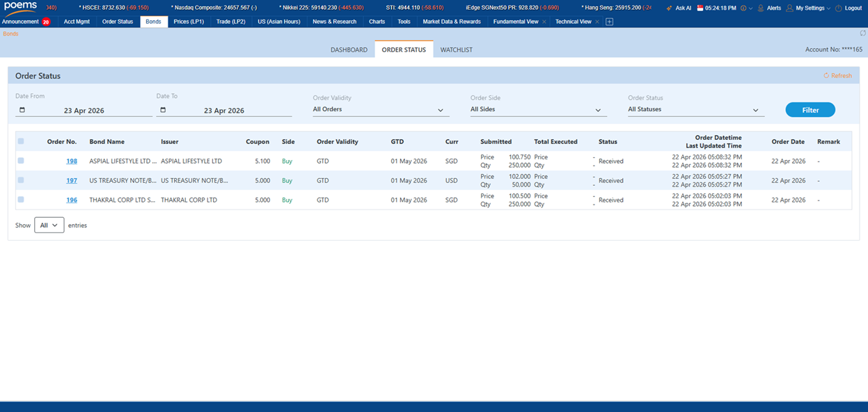The width and height of the screenshot is (868, 412).
Task: Click the add new tab plus icon
Action: coord(610,22)
